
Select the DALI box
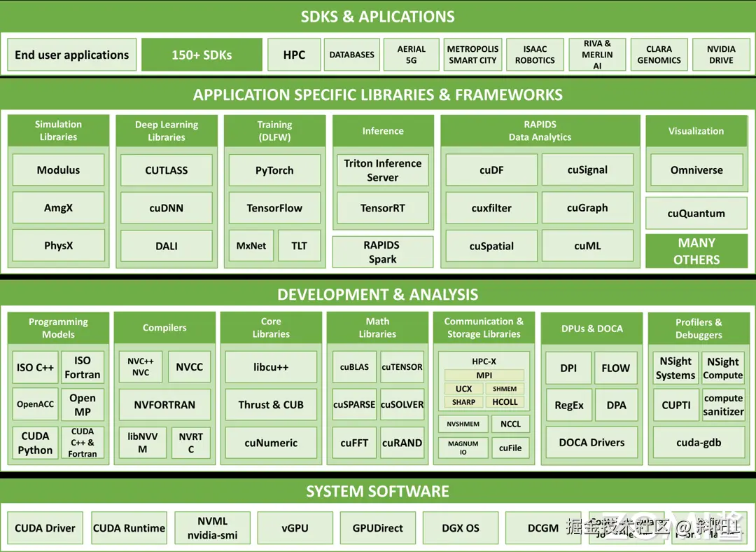pyautogui.click(x=167, y=246)
